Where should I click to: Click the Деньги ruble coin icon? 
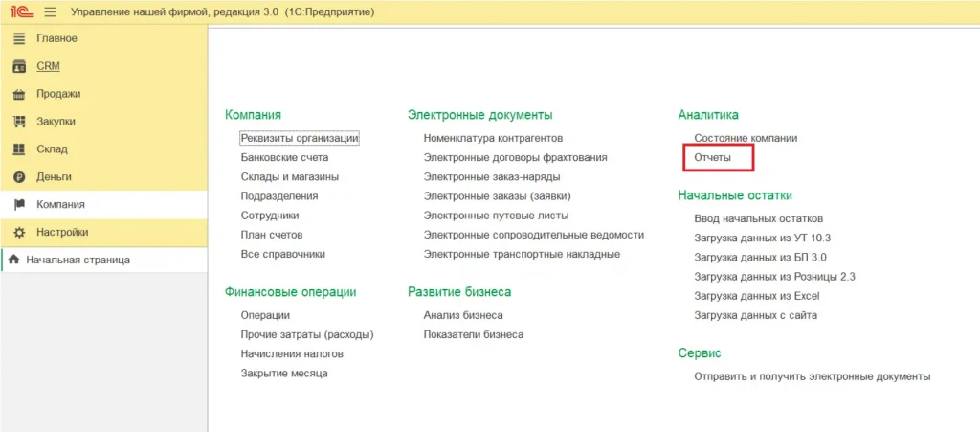(x=18, y=177)
